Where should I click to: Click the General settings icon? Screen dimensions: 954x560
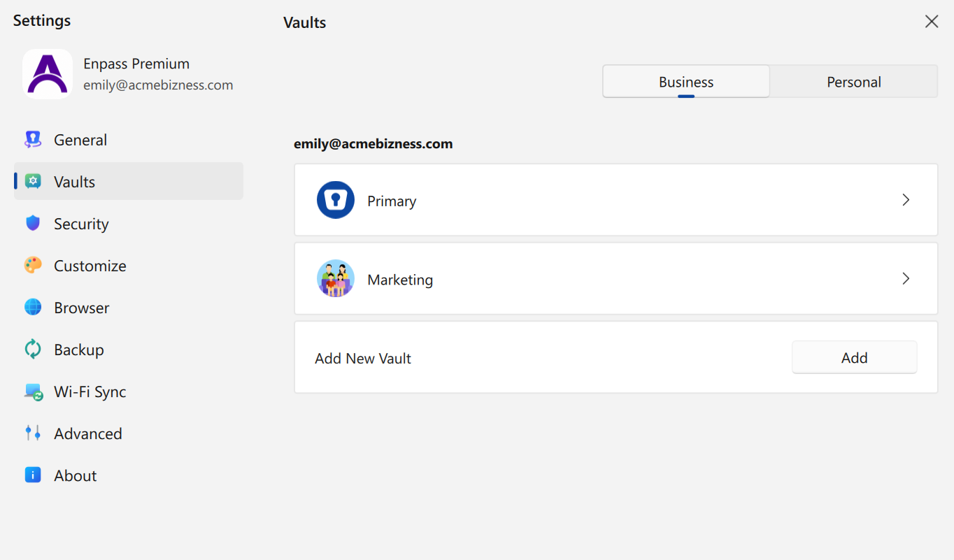coord(33,140)
